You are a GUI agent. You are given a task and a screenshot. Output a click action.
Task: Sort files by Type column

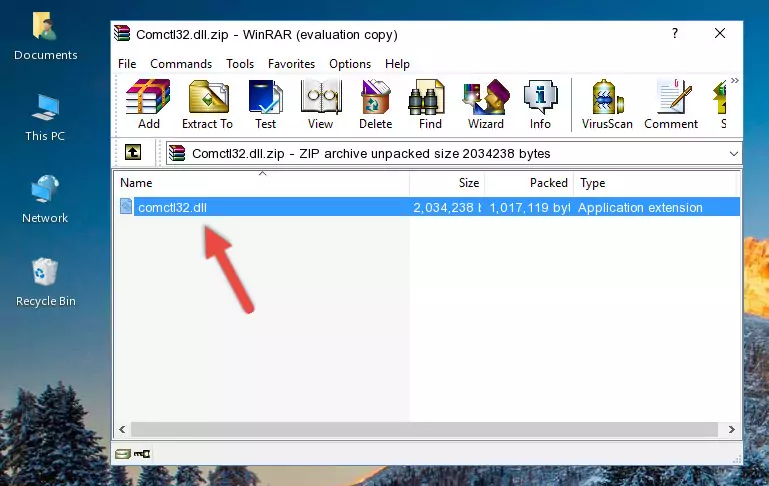click(x=655, y=183)
